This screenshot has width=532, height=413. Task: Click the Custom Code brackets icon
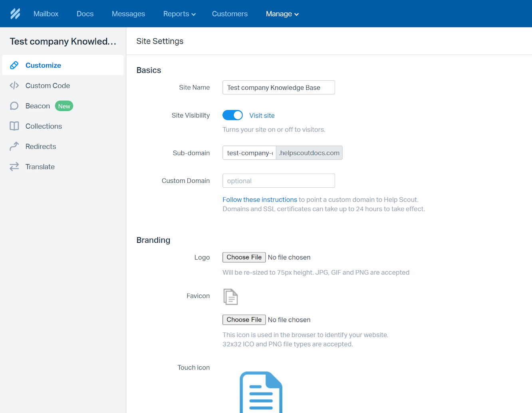14,85
